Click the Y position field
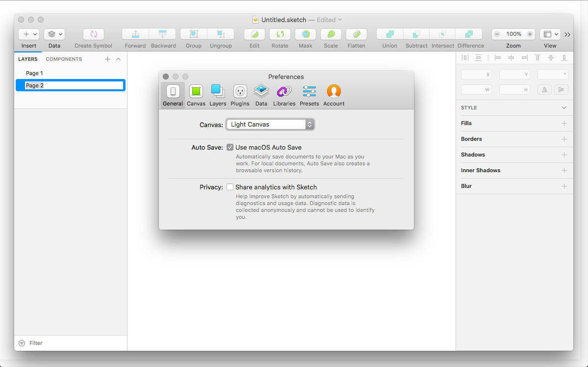 tap(514, 74)
